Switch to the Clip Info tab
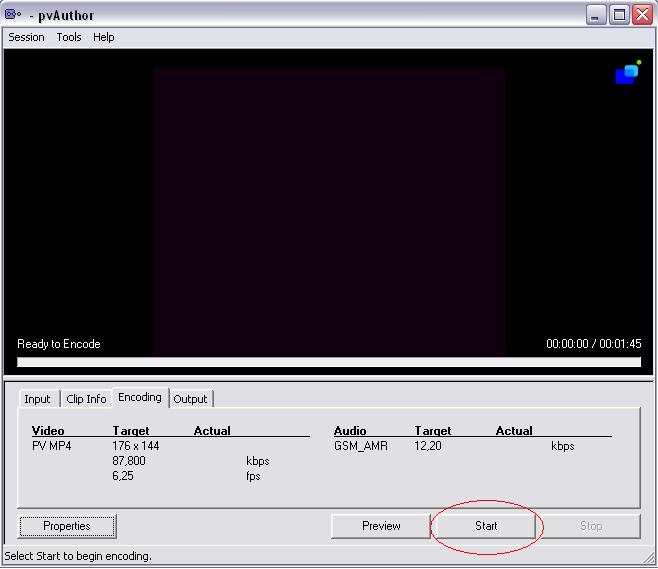Screen dimensions: 658x569 86,399
